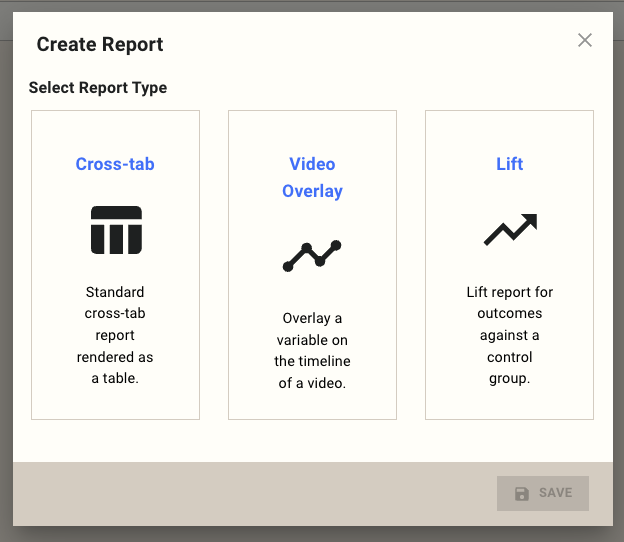
Task: Click the 'Overlay a variable on the timeline' description
Action: click(312, 350)
